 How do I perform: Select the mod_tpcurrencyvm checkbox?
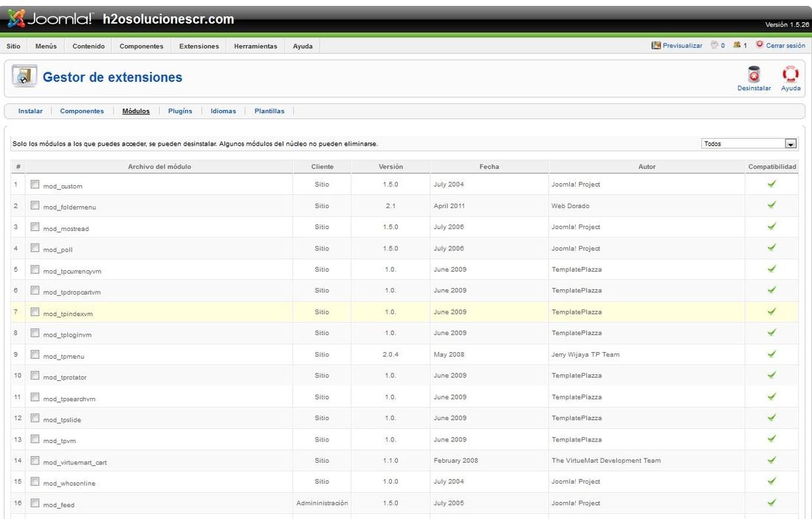tap(35, 269)
